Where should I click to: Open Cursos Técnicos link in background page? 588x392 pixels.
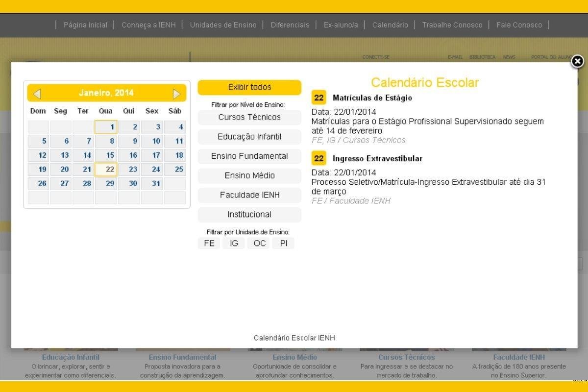tap(407, 357)
